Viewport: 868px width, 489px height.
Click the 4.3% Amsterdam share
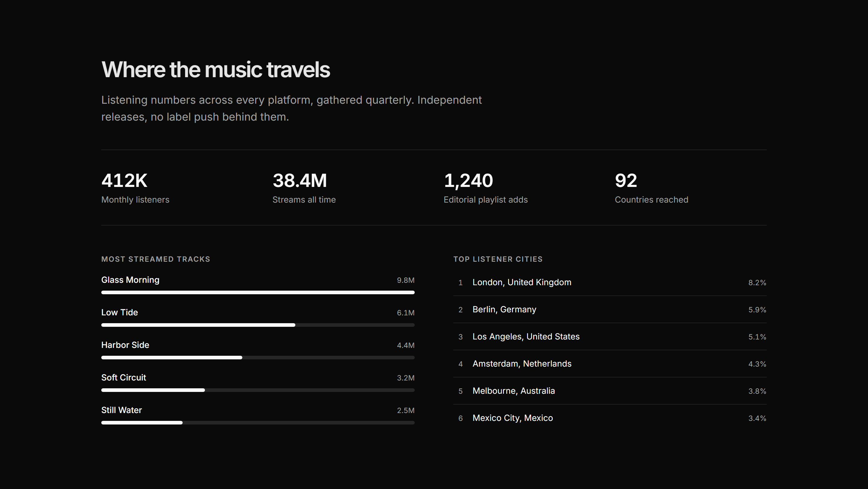tap(757, 364)
